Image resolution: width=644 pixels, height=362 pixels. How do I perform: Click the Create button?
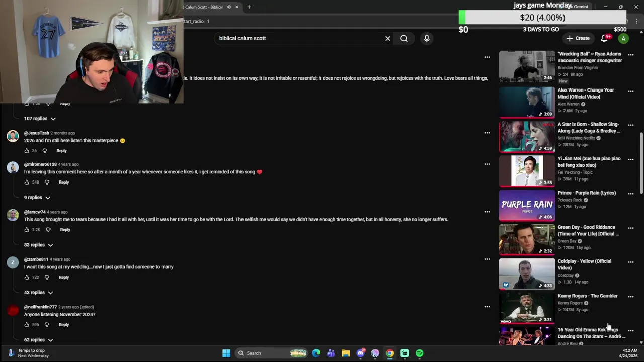pyautogui.click(x=578, y=38)
